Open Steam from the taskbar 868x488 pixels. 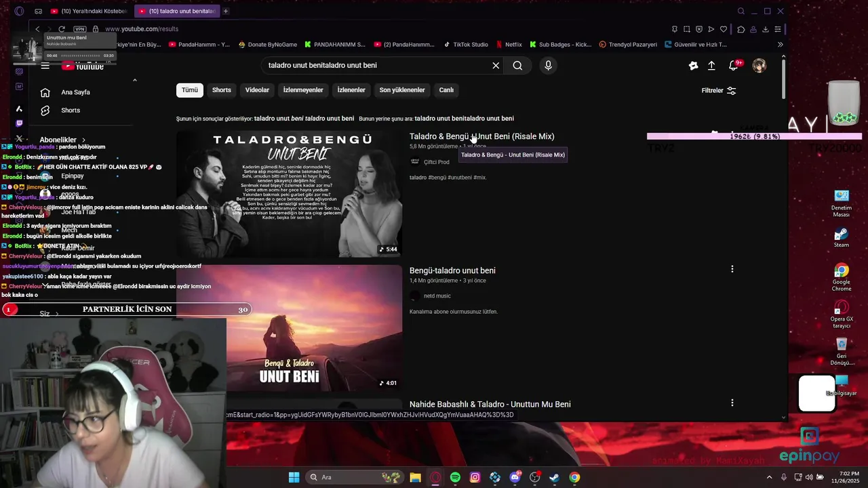tap(554, 477)
